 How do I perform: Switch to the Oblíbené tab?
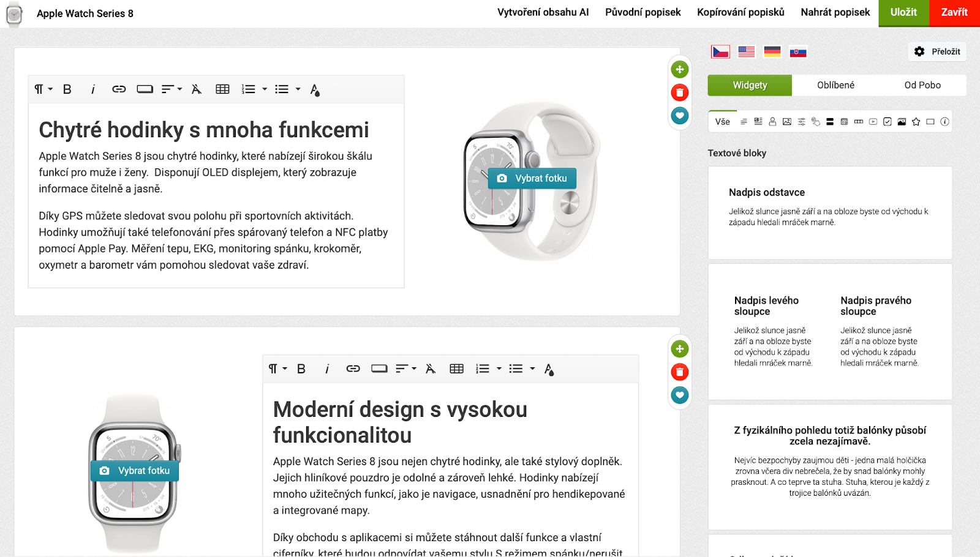click(835, 85)
